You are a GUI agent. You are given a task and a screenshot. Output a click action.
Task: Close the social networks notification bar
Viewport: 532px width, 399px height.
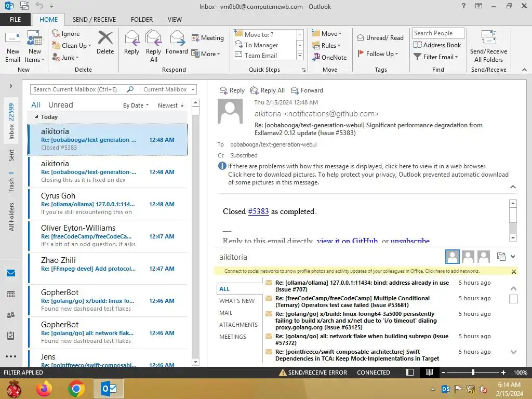pyautogui.click(x=514, y=271)
